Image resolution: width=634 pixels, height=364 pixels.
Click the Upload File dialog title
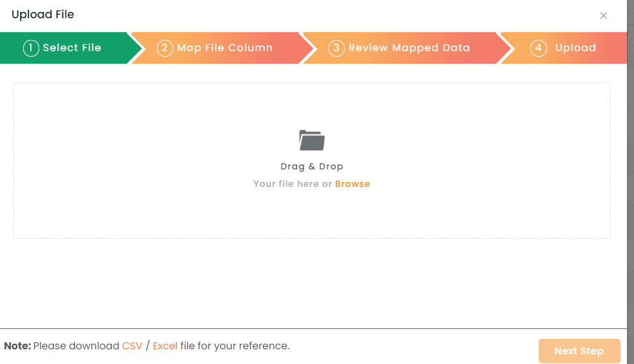tap(43, 15)
